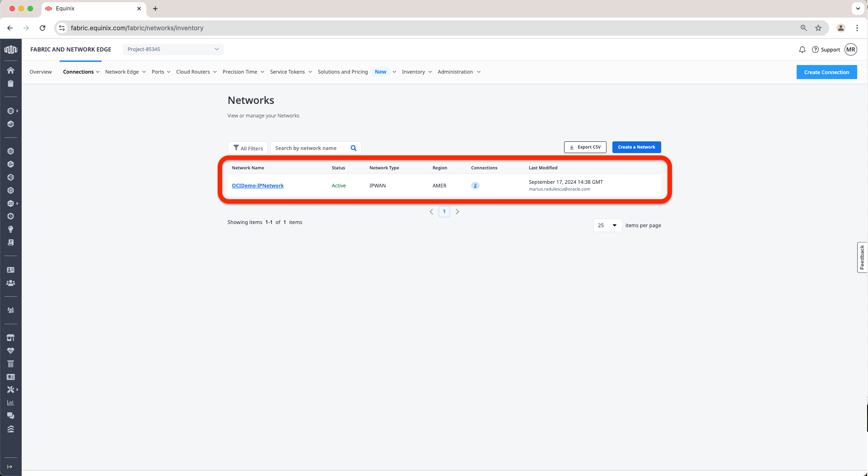Image resolution: width=868 pixels, height=476 pixels.
Task: Click the Create a Network button
Action: tap(636, 147)
